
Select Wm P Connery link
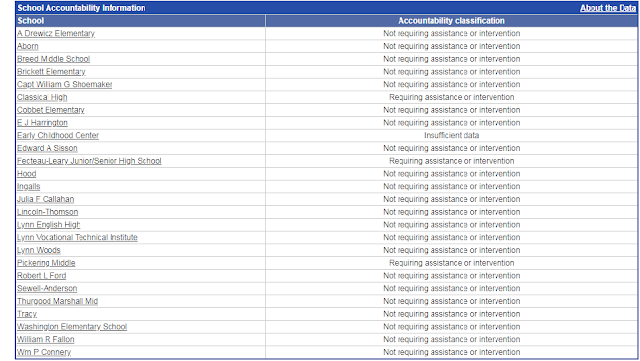(x=44, y=352)
